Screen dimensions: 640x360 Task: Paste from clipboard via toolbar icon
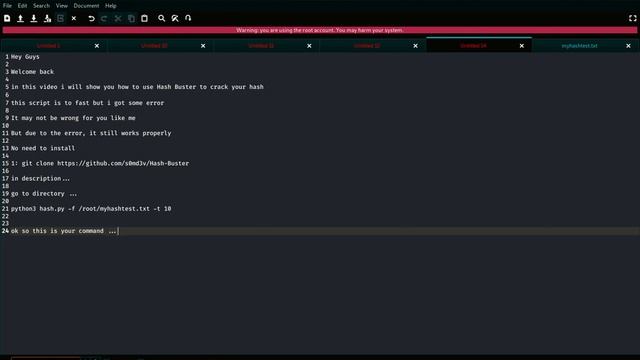(x=144, y=18)
